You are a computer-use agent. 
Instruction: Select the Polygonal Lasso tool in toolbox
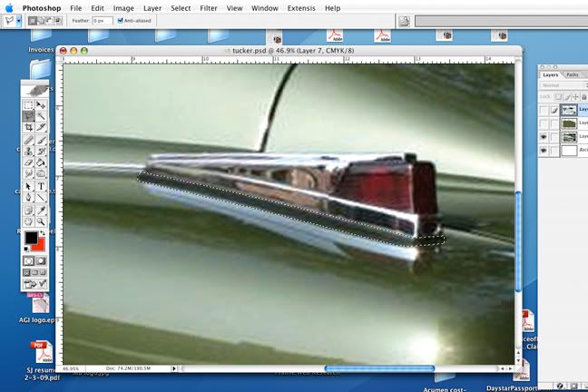point(29,116)
